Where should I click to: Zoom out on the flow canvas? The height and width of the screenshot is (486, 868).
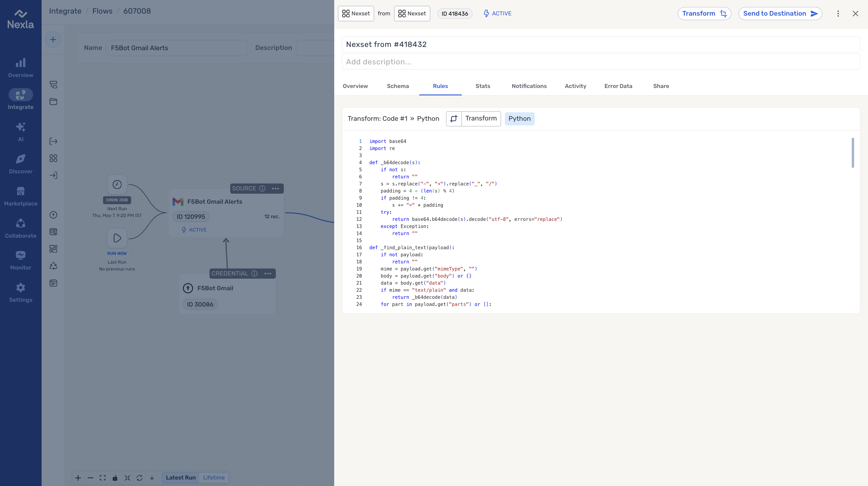pos(90,477)
